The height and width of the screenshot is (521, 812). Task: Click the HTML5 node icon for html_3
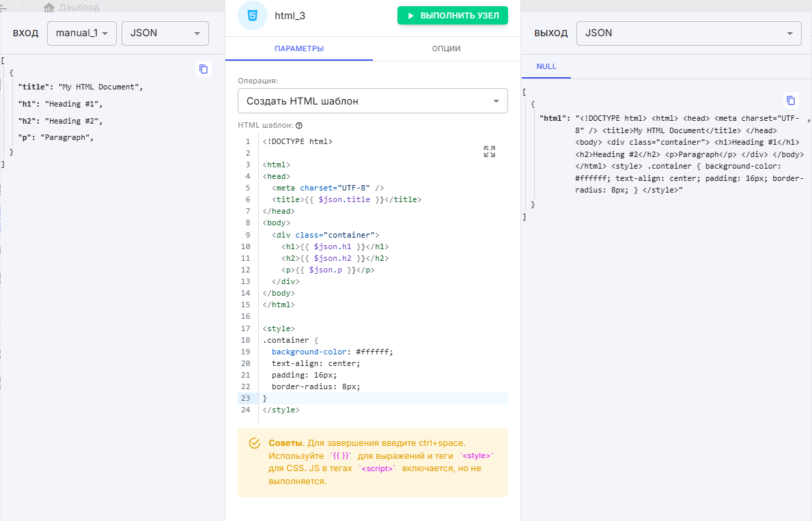point(253,16)
